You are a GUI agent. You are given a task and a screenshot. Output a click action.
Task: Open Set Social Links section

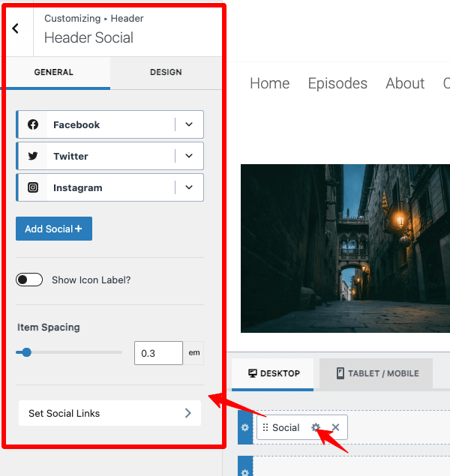pos(109,413)
